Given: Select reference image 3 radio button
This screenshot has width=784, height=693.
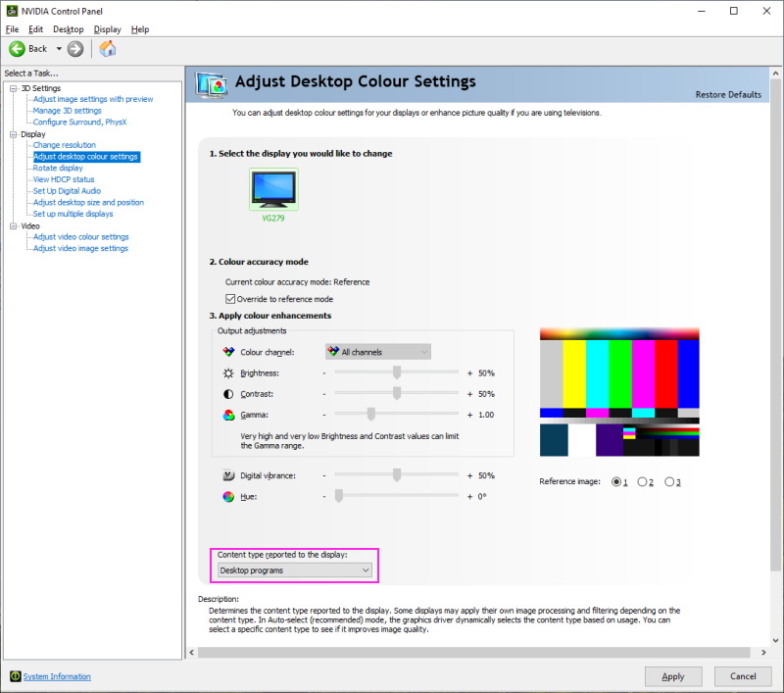Looking at the screenshot, I should tap(669, 482).
